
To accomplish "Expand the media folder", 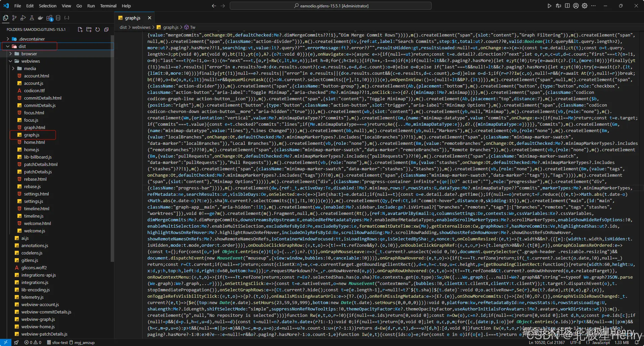I will 13,68.
